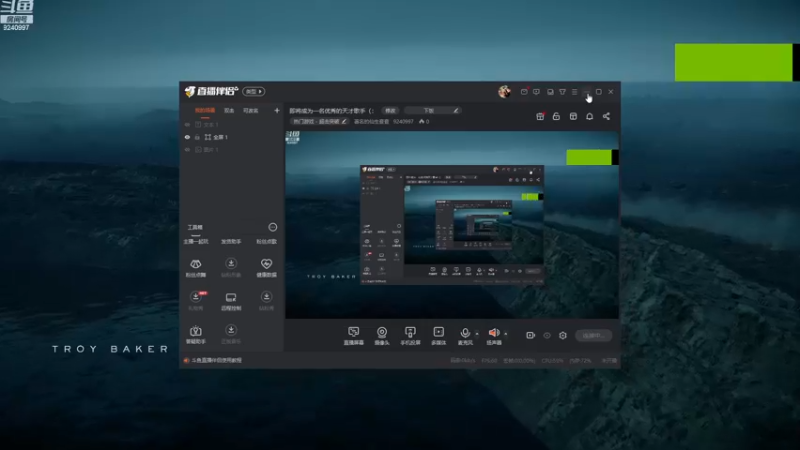The width and height of the screenshot is (800, 450).
Task: Open the title-bar message icon with red dot
Action: coord(524,91)
